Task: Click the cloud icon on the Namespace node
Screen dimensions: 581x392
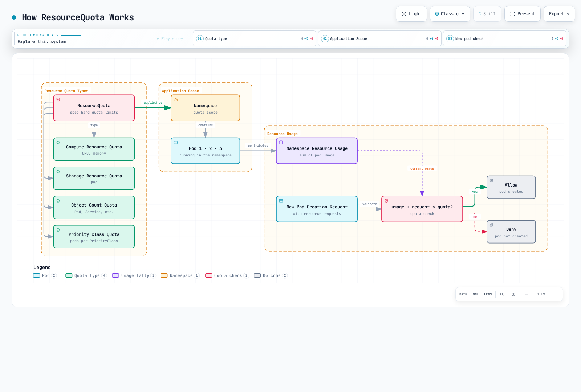Action: [176, 99]
